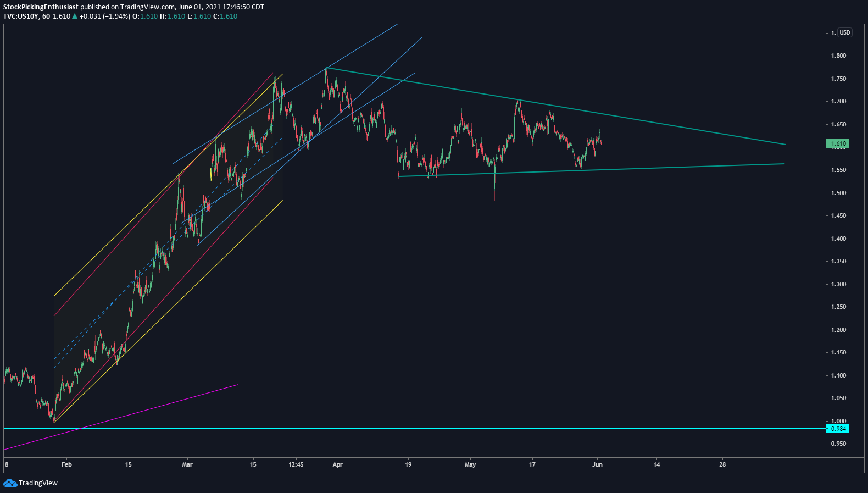Click the 1.250 price axis label

838,307
